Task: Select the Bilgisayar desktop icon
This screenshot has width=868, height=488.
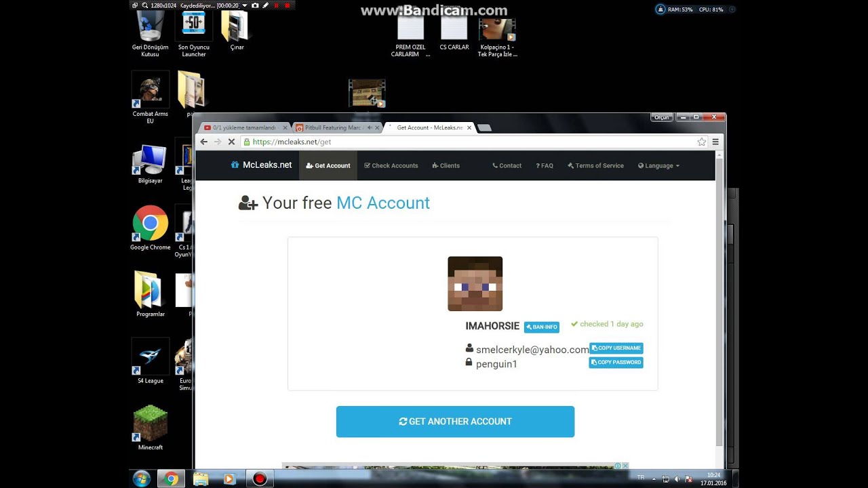Action: [x=151, y=164]
